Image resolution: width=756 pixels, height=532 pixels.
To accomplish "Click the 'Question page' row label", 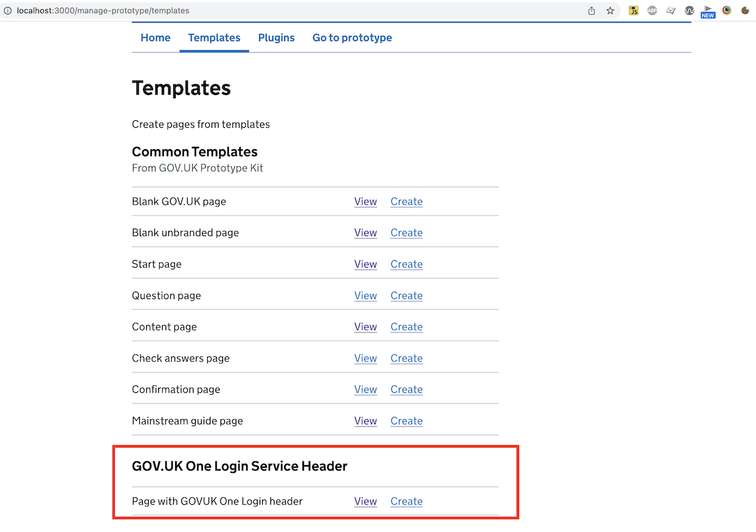I will (166, 295).
